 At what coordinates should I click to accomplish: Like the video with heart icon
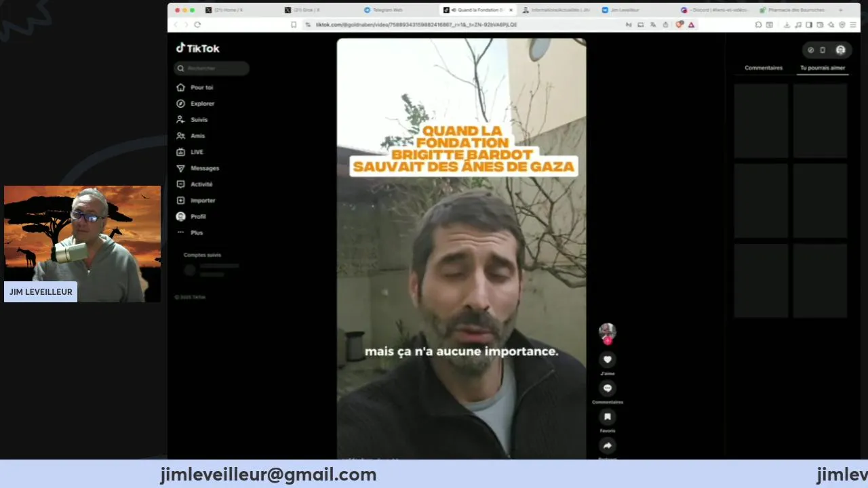point(608,360)
